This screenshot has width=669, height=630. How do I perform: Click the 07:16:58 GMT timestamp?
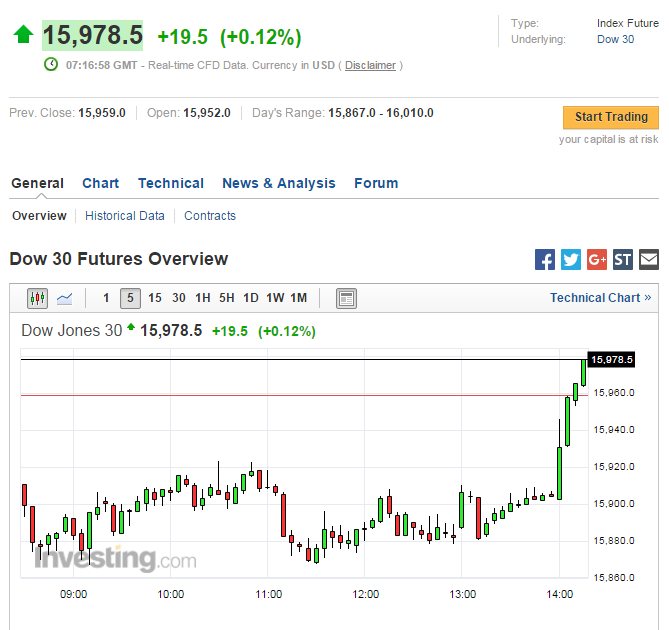tap(102, 65)
